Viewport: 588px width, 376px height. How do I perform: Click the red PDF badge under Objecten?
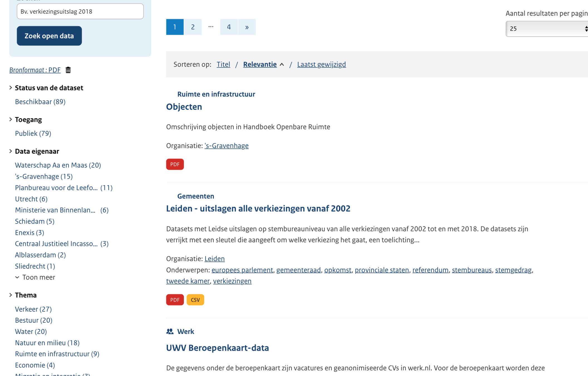click(x=175, y=164)
